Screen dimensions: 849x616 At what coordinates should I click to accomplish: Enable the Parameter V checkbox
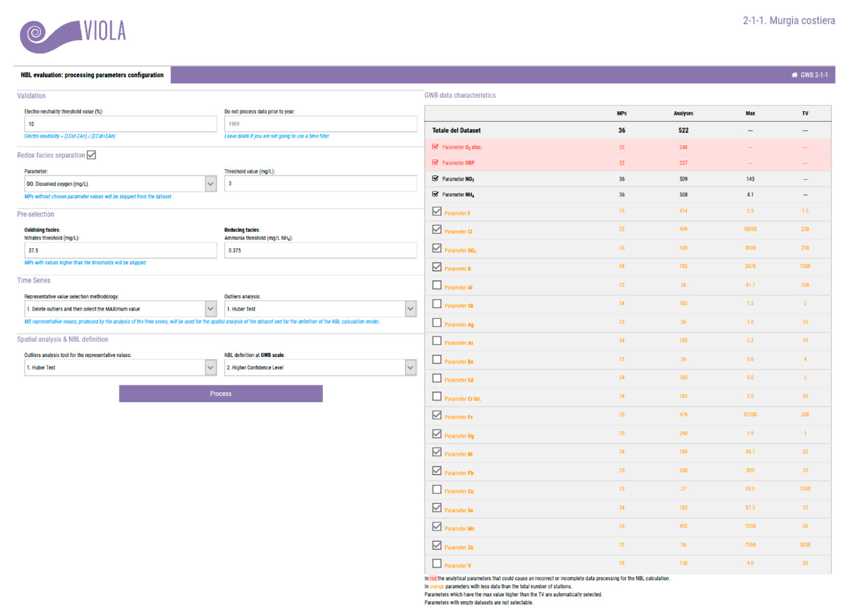[436, 564]
